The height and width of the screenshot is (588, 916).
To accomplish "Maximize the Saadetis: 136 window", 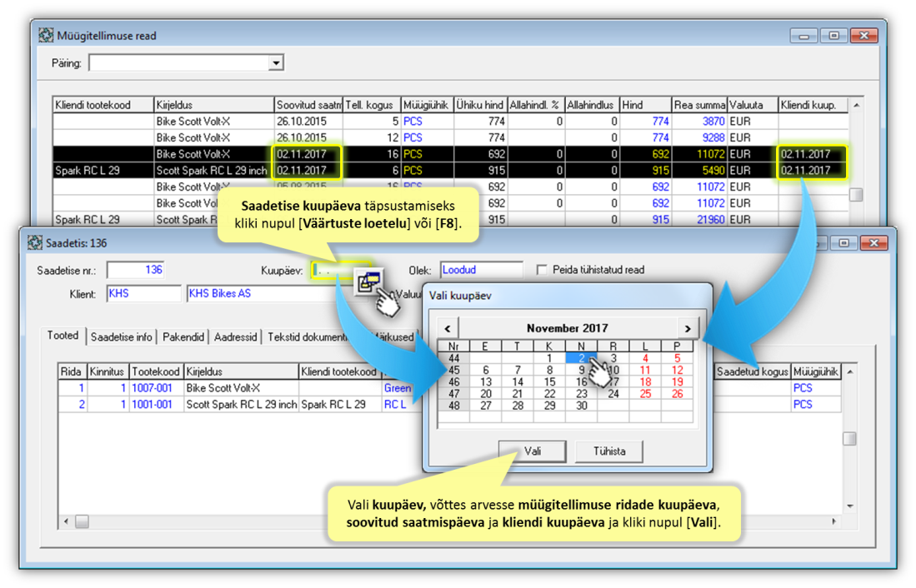I will 843,243.
